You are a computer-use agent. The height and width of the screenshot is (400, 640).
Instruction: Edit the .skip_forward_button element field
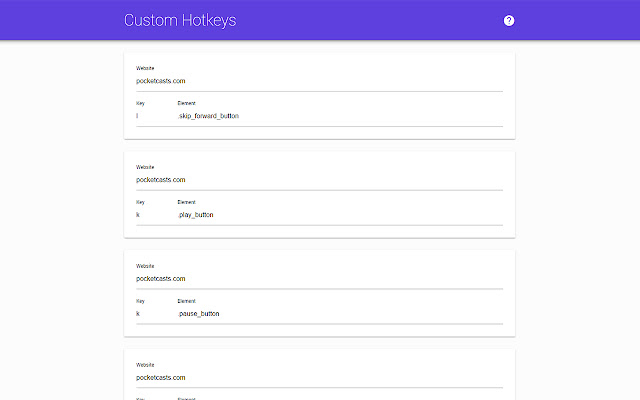[x=338, y=116]
